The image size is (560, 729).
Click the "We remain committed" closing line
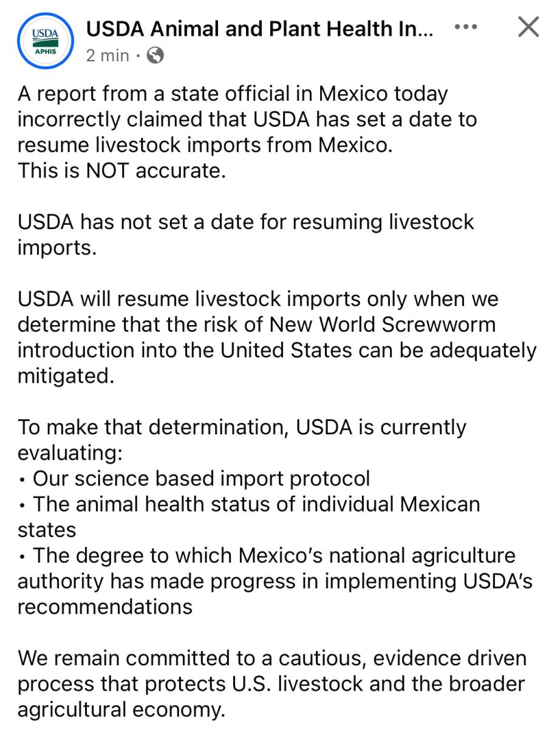pos(272,658)
